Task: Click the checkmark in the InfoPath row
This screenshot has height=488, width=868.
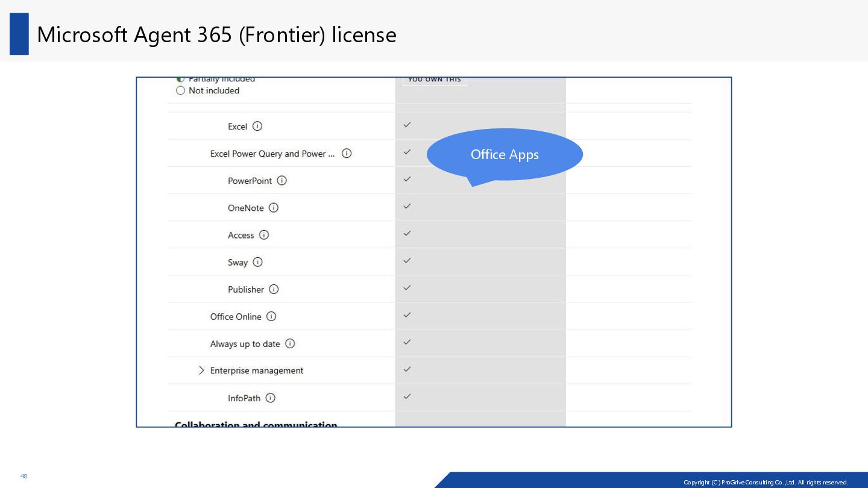Action: pos(407,396)
